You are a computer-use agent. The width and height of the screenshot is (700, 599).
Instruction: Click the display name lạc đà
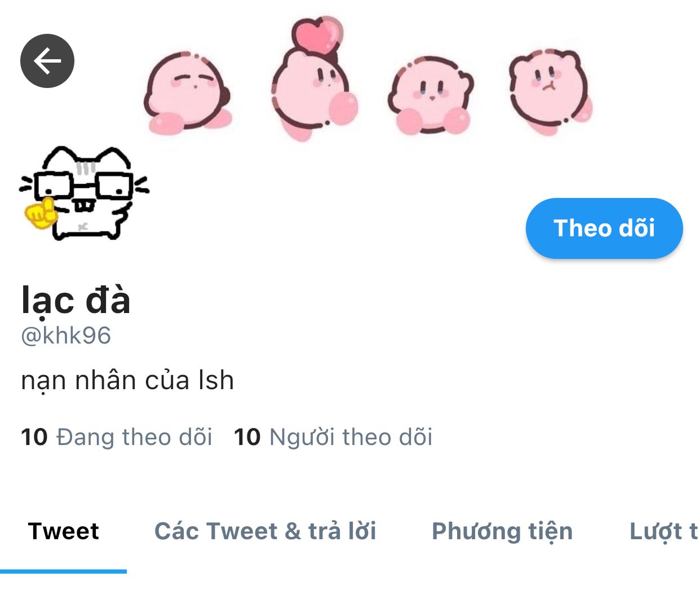76,299
